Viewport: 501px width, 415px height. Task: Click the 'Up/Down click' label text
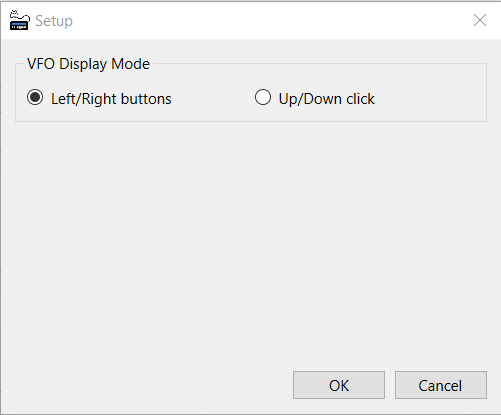coord(327,99)
